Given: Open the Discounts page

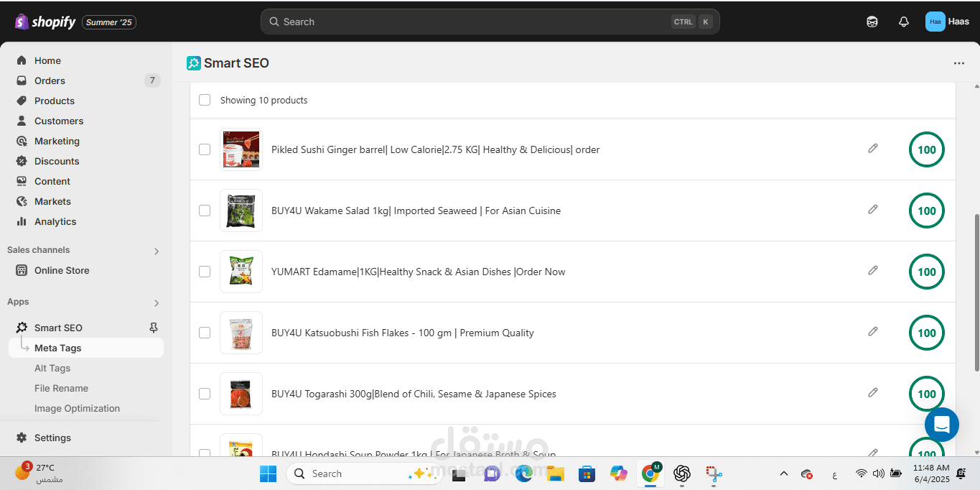Looking at the screenshot, I should click(x=57, y=161).
